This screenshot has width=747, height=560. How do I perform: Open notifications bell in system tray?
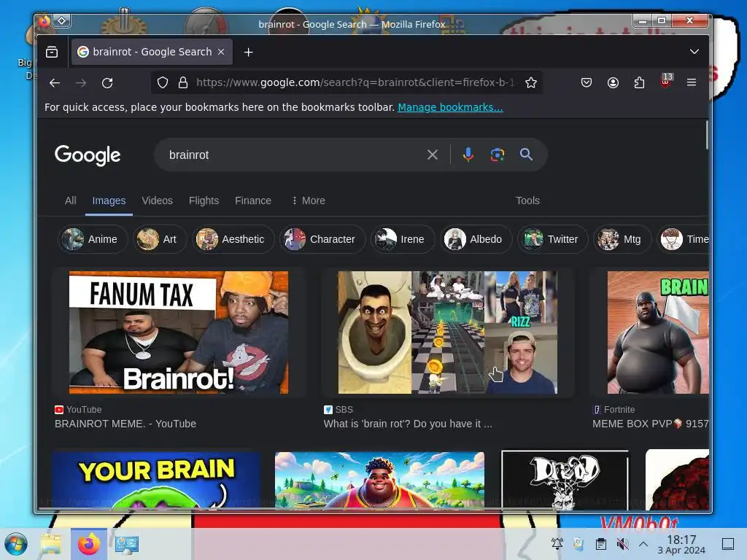pyautogui.click(x=557, y=543)
